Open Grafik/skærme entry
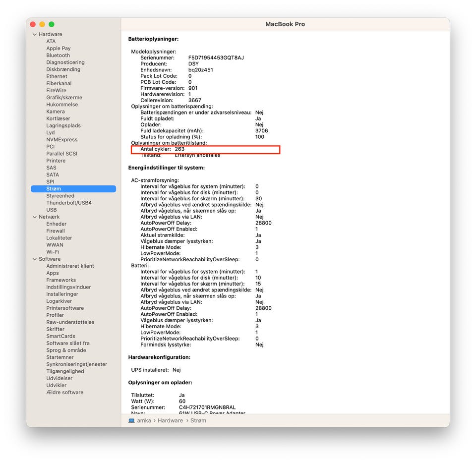 pyautogui.click(x=64, y=98)
